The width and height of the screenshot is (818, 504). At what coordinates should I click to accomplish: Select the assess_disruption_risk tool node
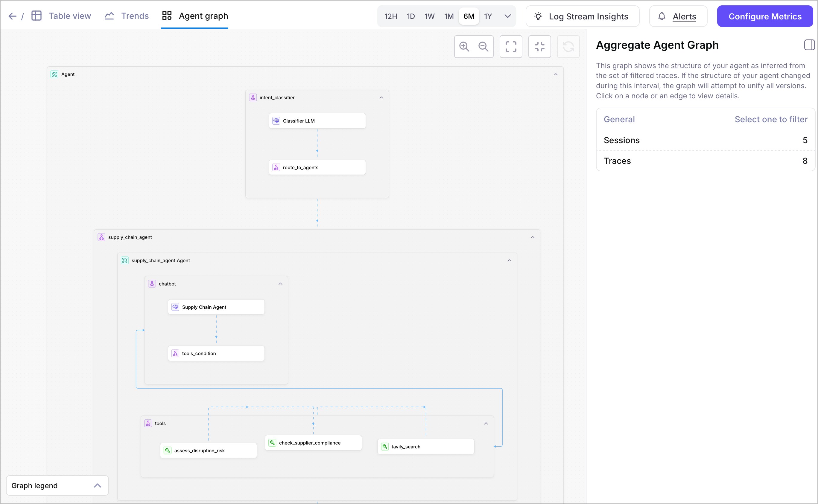click(209, 450)
